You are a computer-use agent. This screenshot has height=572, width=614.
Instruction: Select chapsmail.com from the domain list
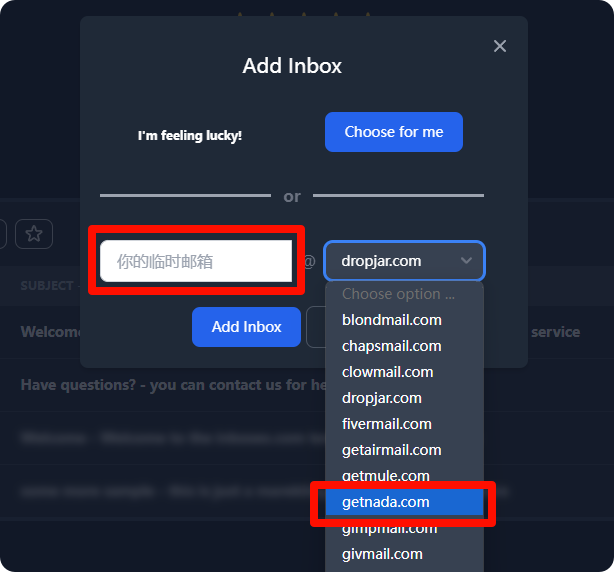(x=392, y=346)
